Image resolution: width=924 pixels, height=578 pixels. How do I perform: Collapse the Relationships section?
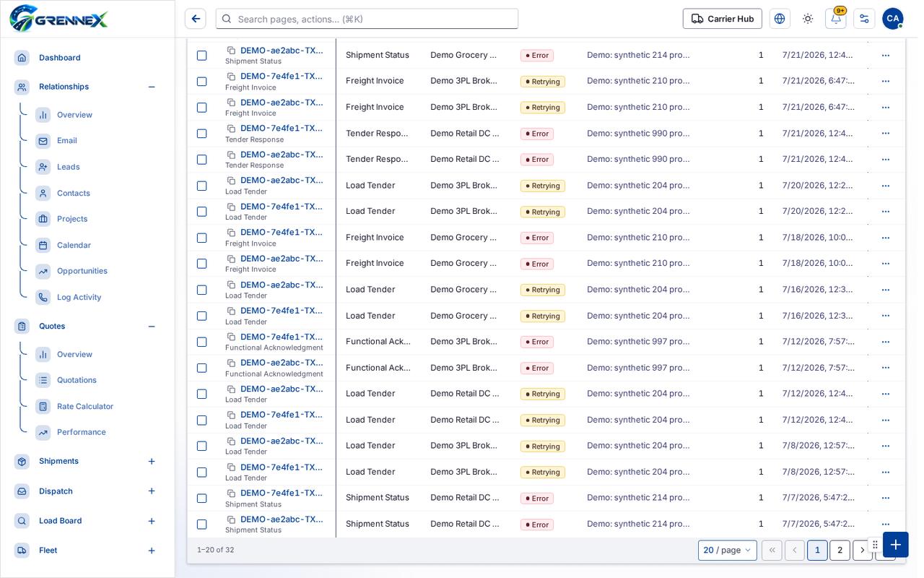(152, 87)
